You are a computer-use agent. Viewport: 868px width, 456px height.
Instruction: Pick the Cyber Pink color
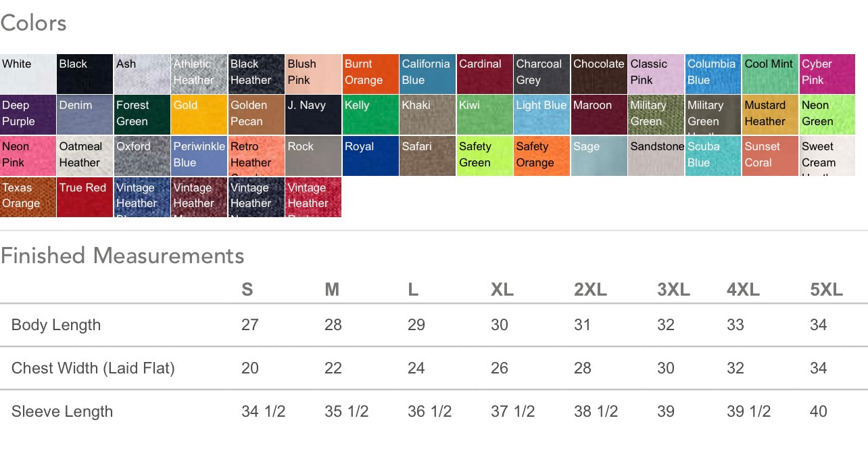827,74
